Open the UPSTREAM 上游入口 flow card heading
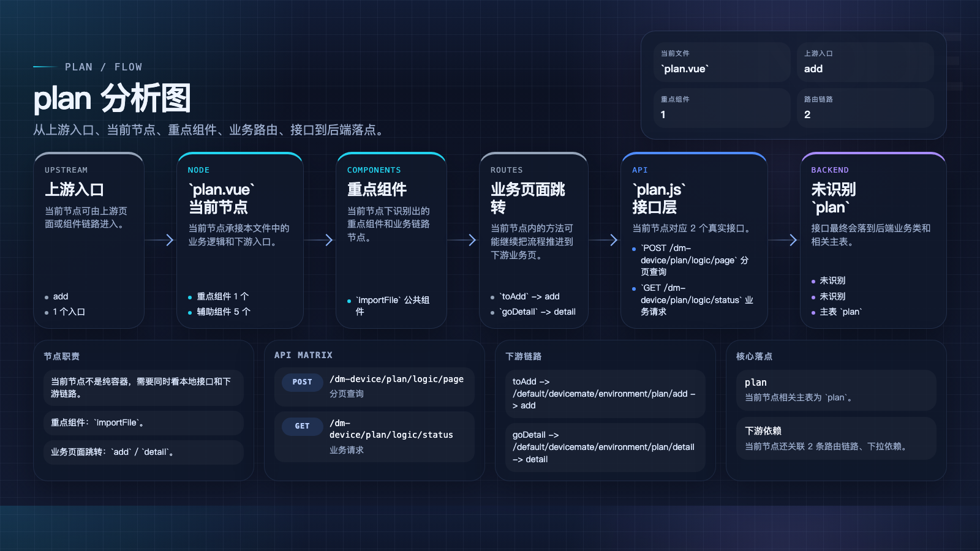 point(74,190)
